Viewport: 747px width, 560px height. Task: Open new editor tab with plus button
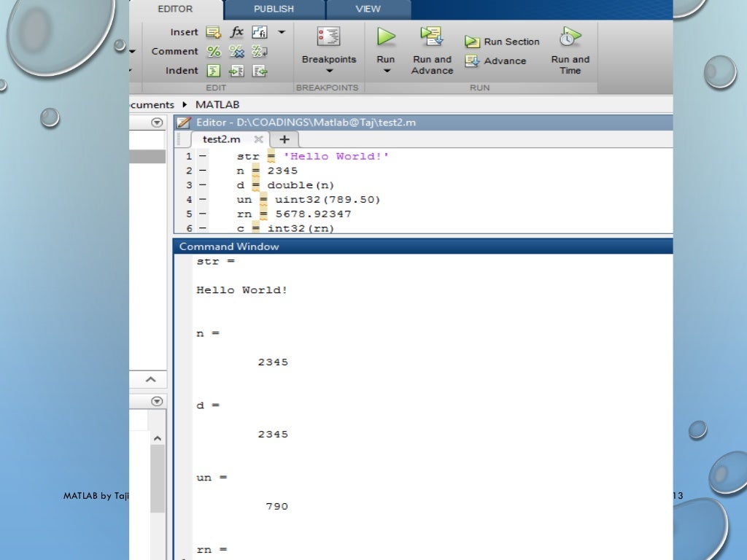[x=285, y=139]
